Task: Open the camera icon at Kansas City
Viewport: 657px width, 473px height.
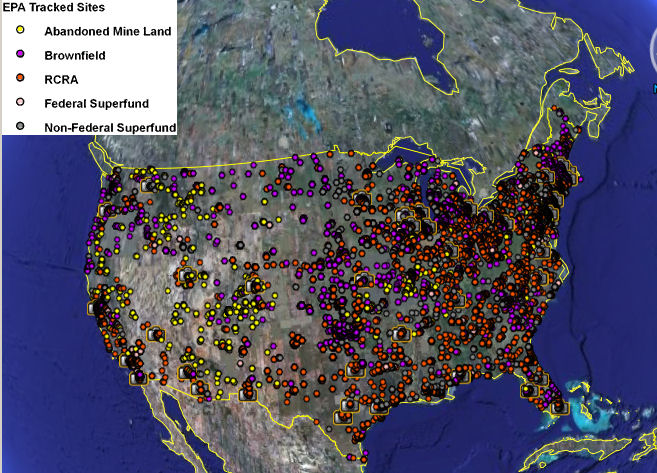Action: (x=364, y=279)
